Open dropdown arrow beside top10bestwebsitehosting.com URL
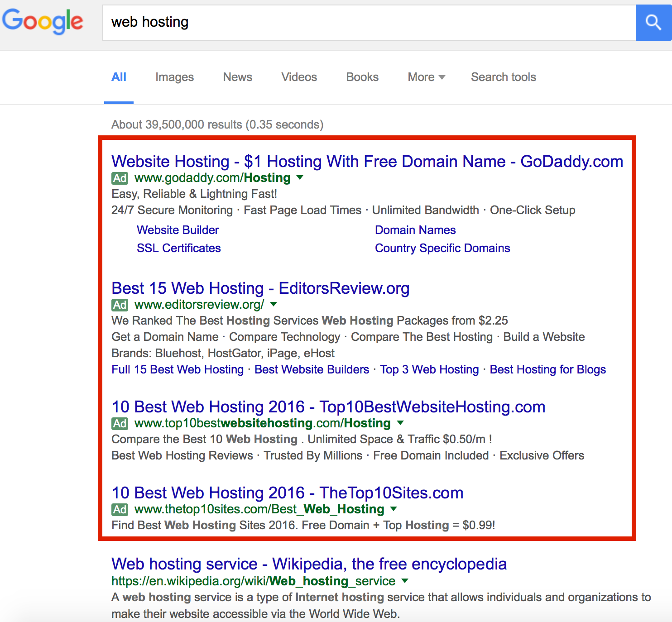Image resolution: width=672 pixels, height=622 pixels. (x=400, y=423)
